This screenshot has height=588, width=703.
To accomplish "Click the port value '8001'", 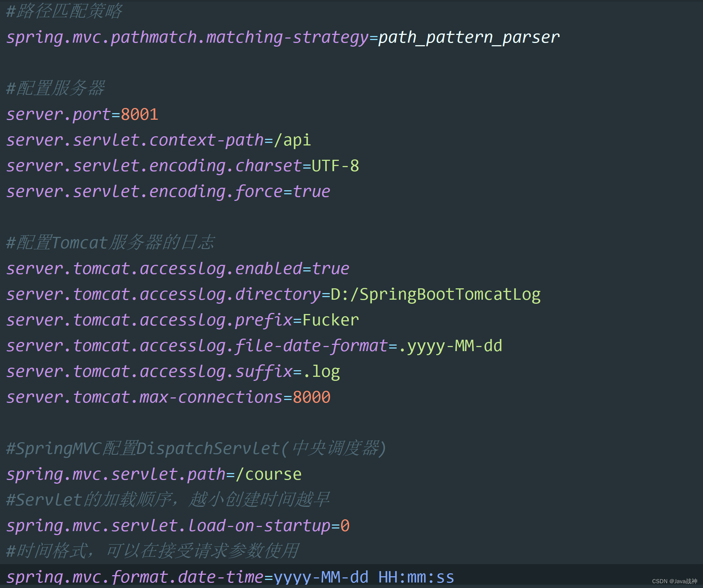I will 140,115.
